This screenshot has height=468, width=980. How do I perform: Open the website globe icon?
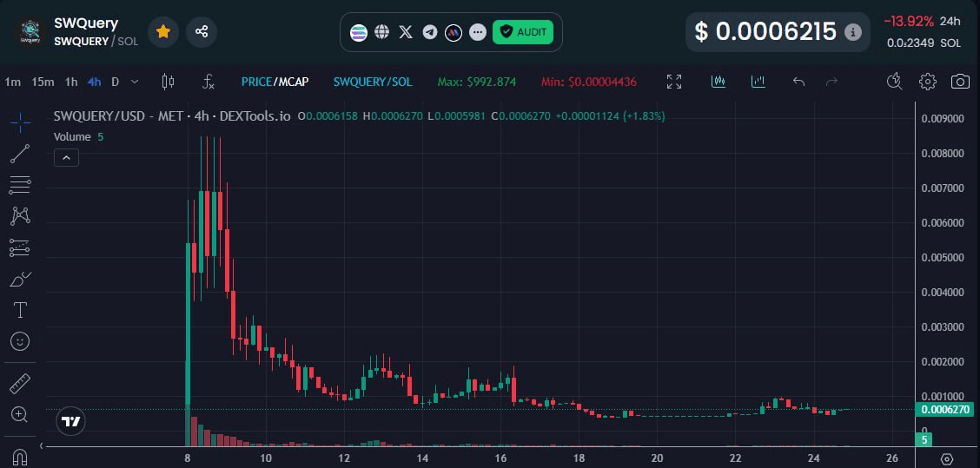click(382, 32)
